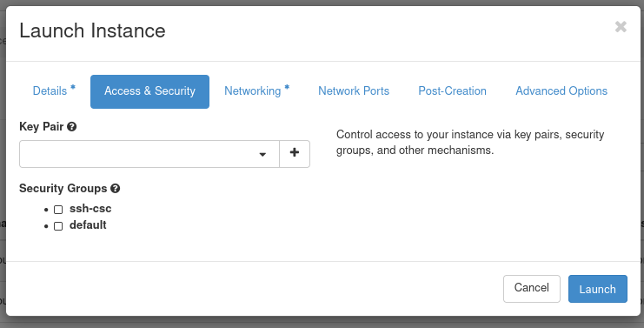Click the Security Groups help question icon
The height and width of the screenshot is (328, 644).
pos(115,188)
